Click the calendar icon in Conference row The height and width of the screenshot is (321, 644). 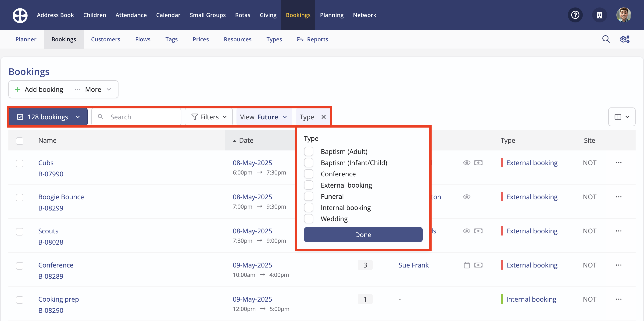click(466, 265)
